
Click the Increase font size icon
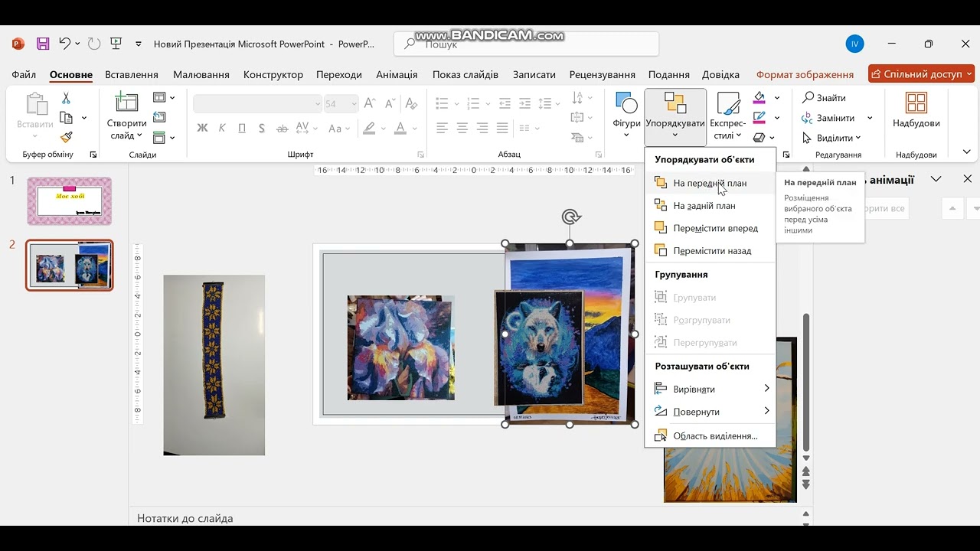[x=370, y=103]
